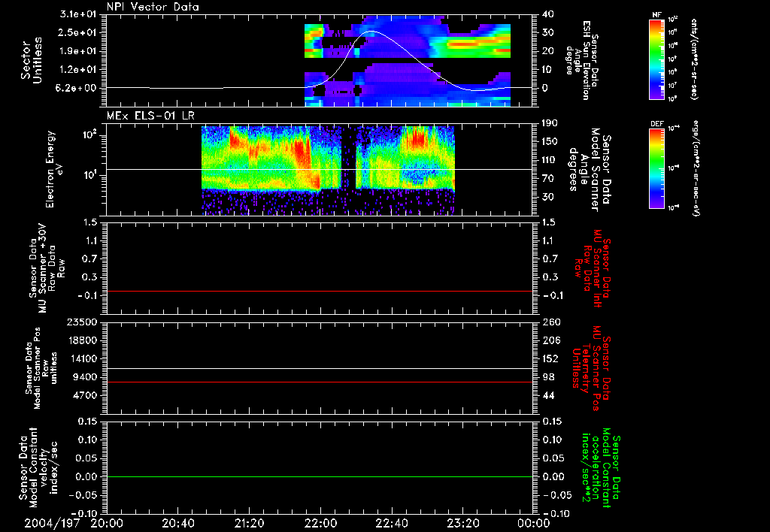Click the 206 telemetry tick label
Viewport: 770px width, 532px height.
point(551,340)
